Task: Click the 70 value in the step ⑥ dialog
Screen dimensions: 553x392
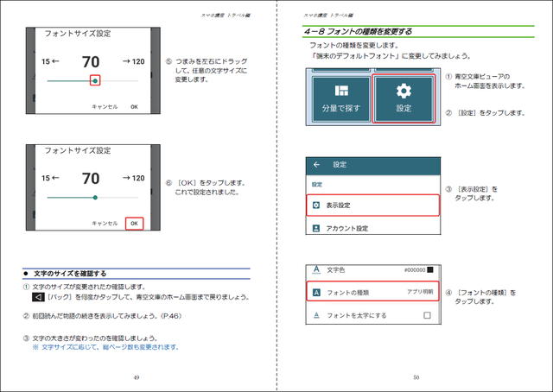Action: click(x=91, y=179)
